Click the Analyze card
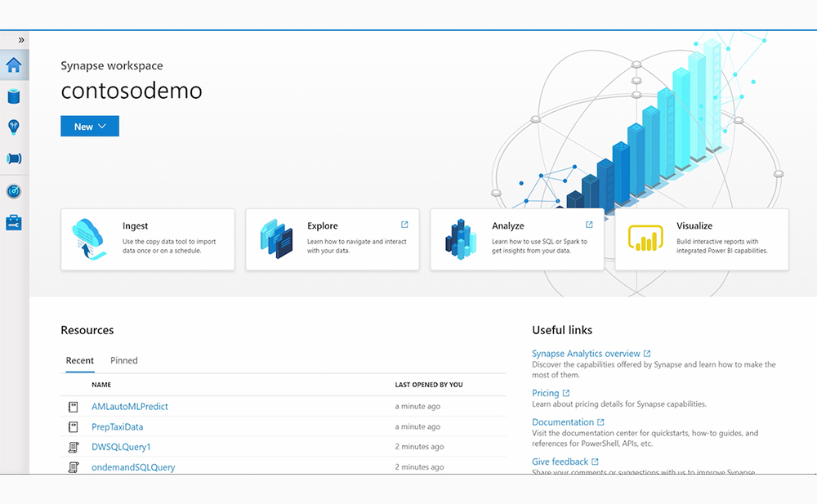This screenshot has width=817, height=504. [517, 239]
